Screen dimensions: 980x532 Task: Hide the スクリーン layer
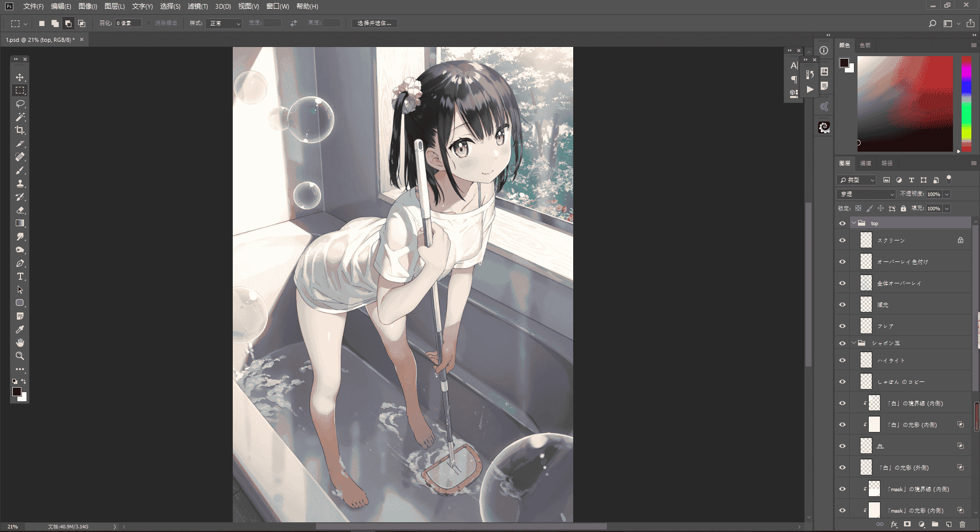842,240
